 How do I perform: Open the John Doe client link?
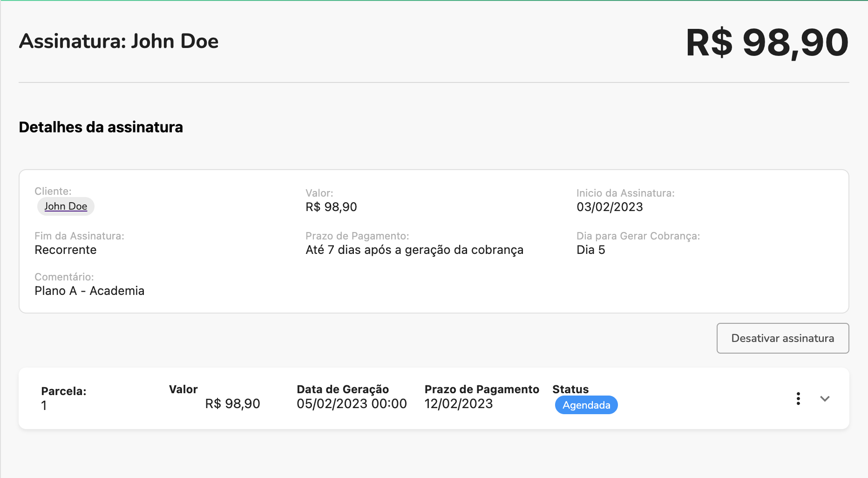[66, 206]
